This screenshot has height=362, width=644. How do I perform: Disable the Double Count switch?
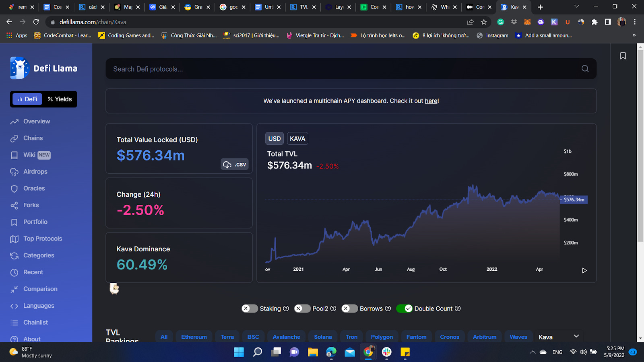coord(405,309)
